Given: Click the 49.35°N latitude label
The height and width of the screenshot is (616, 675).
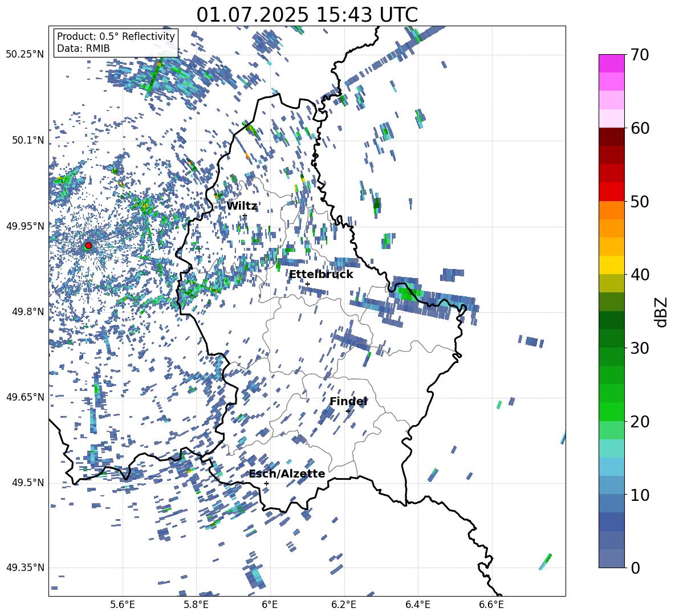Looking at the screenshot, I should [25, 568].
